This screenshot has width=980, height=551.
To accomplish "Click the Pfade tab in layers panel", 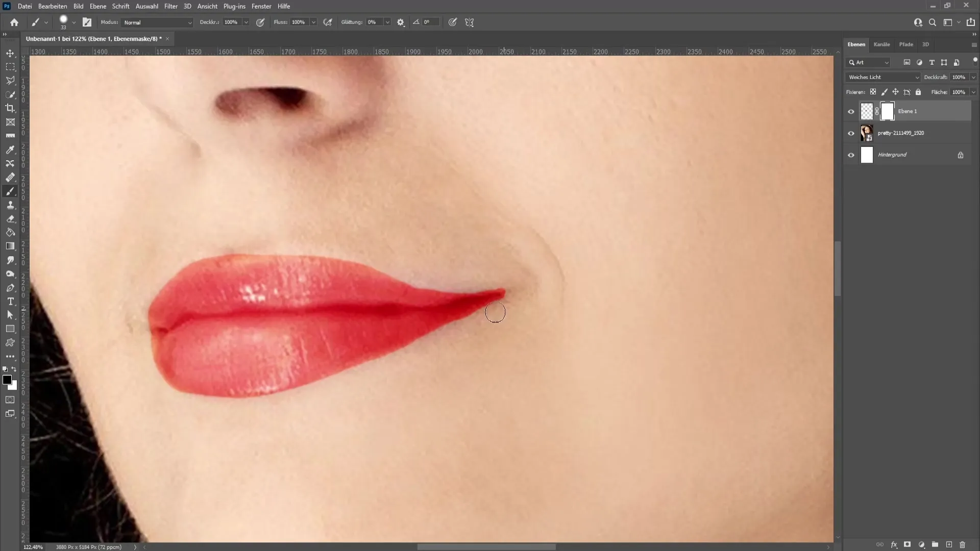I will click(906, 44).
